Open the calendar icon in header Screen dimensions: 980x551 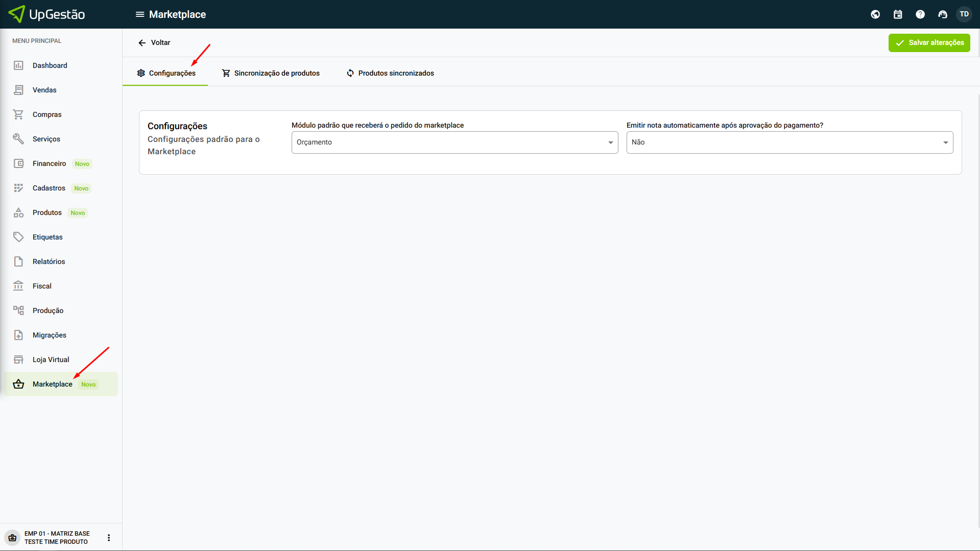[898, 14]
